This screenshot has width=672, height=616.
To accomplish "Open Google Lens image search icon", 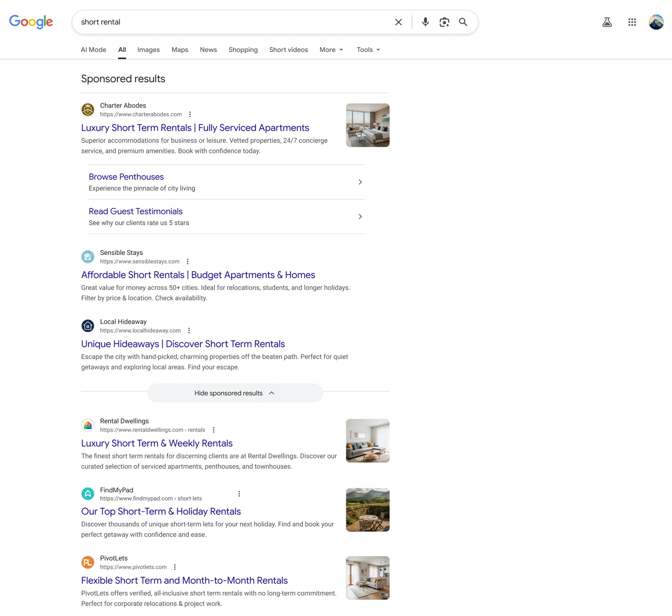I will click(x=444, y=22).
